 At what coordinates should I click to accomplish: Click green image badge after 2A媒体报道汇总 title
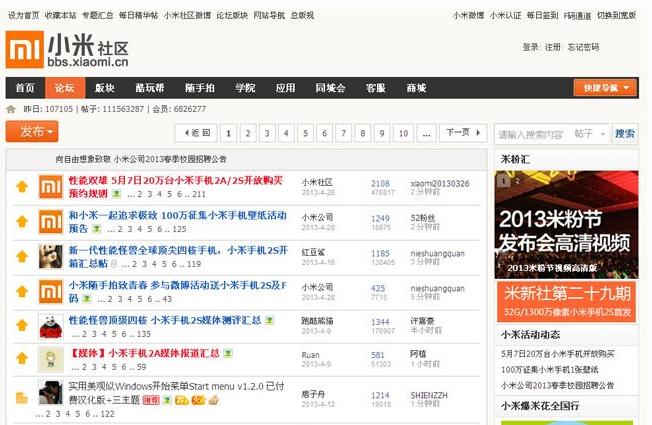[x=228, y=353]
